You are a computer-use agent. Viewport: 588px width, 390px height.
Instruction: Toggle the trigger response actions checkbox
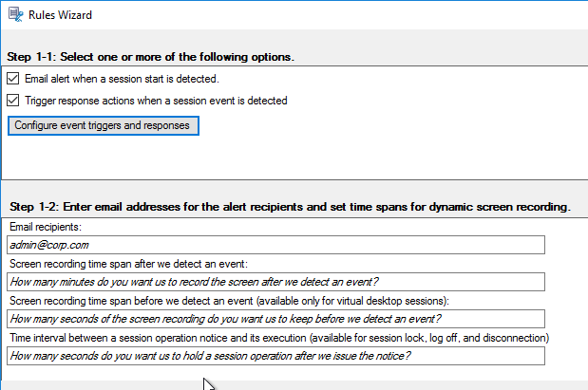pyautogui.click(x=12, y=101)
